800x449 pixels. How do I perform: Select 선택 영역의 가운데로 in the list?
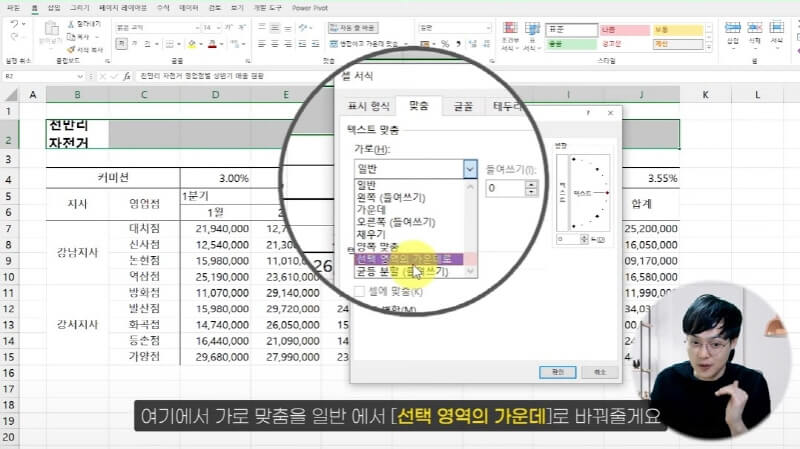point(409,259)
